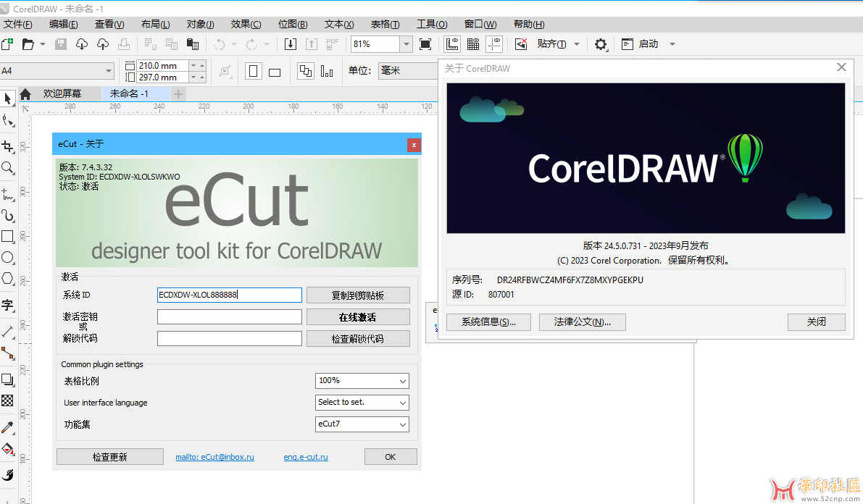Image resolution: width=863 pixels, height=504 pixels.
Task: Click the cloud download icon
Action: pos(82,44)
